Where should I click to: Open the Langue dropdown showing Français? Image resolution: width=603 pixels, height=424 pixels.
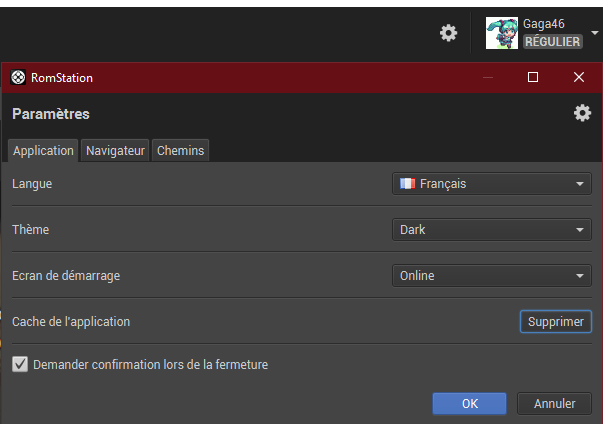[491, 184]
